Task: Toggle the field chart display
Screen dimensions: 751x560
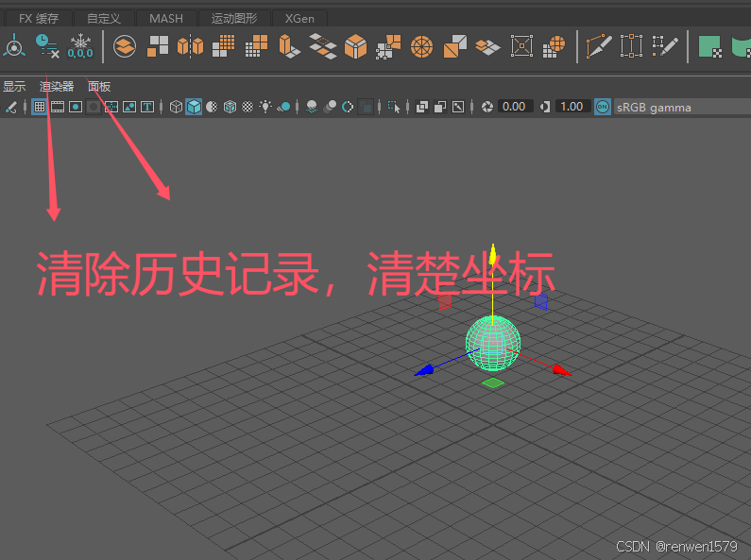Action: (111, 107)
